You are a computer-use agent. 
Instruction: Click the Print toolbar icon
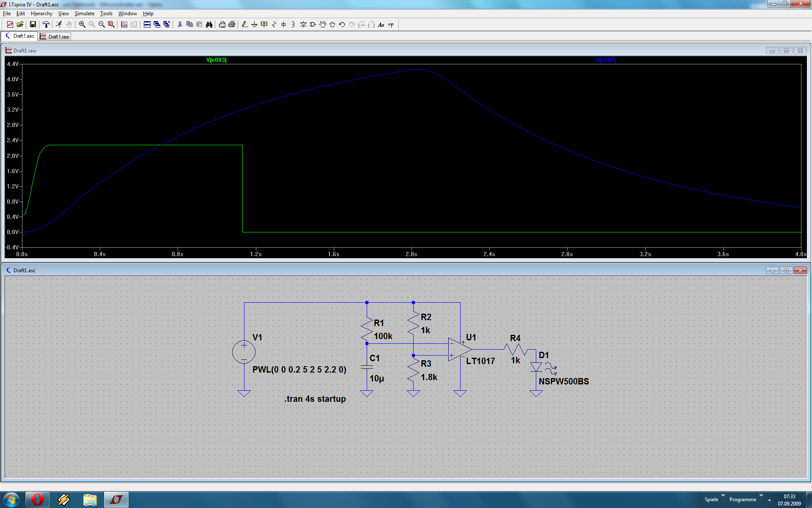pos(222,25)
